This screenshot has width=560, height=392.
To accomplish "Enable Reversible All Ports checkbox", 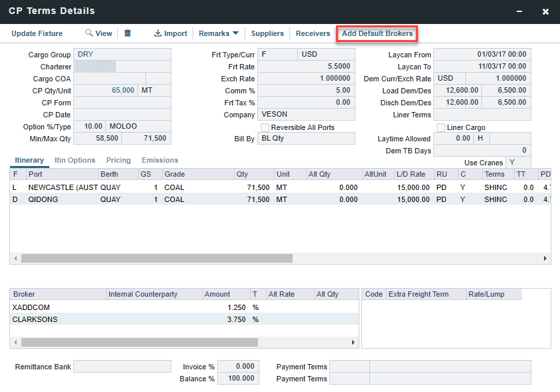I will point(265,127).
